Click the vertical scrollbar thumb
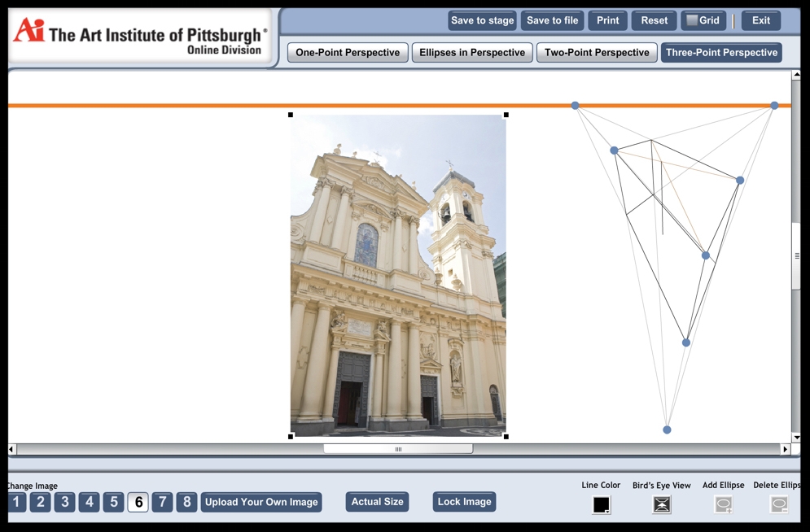Image resolution: width=810 pixels, height=532 pixels. pos(796,255)
